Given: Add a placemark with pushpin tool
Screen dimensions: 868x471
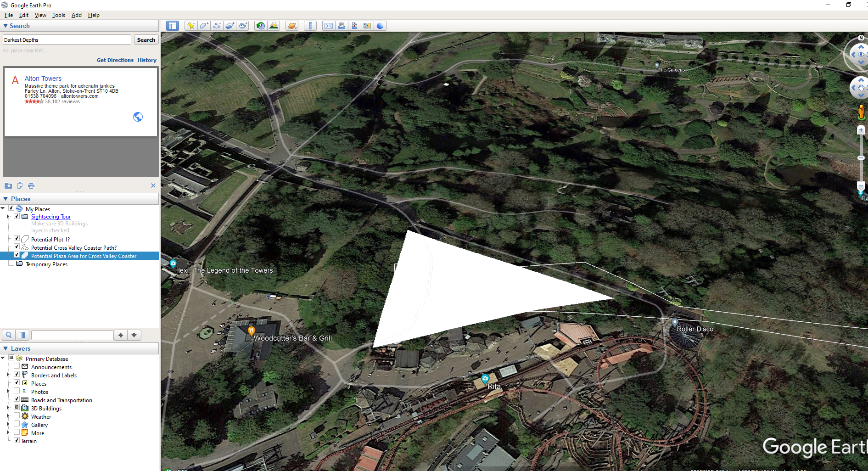Looking at the screenshot, I should click(x=190, y=26).
